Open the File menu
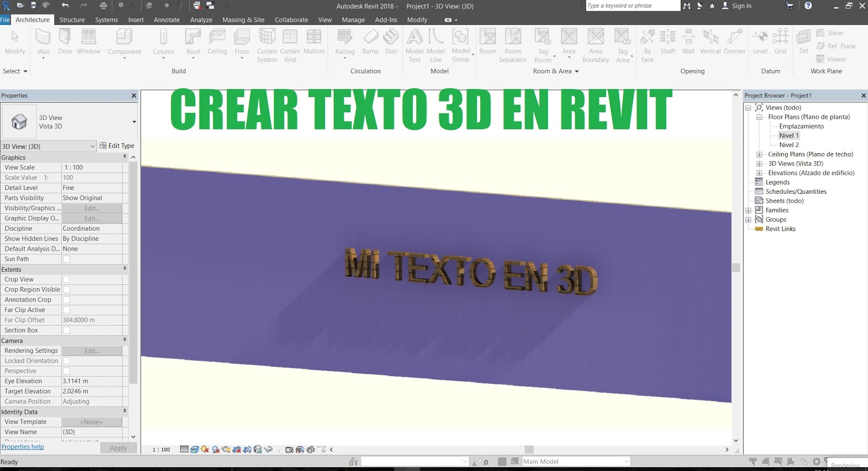 coord(5,20)
